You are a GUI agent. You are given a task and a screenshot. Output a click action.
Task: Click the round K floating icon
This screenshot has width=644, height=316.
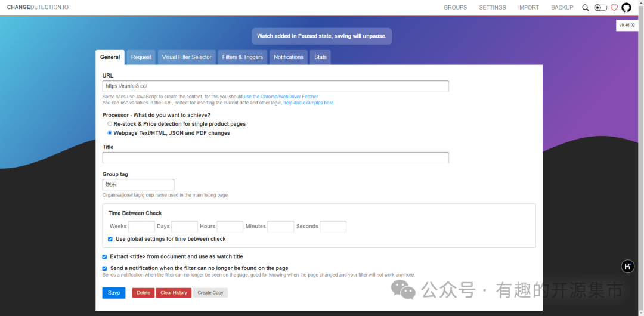[x=627, y=267]
